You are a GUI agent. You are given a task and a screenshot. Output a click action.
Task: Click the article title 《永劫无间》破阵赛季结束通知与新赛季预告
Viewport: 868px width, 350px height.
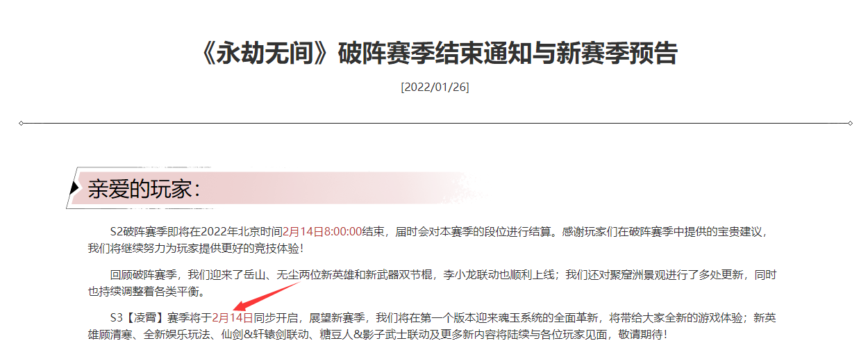[x=435, y=53]
